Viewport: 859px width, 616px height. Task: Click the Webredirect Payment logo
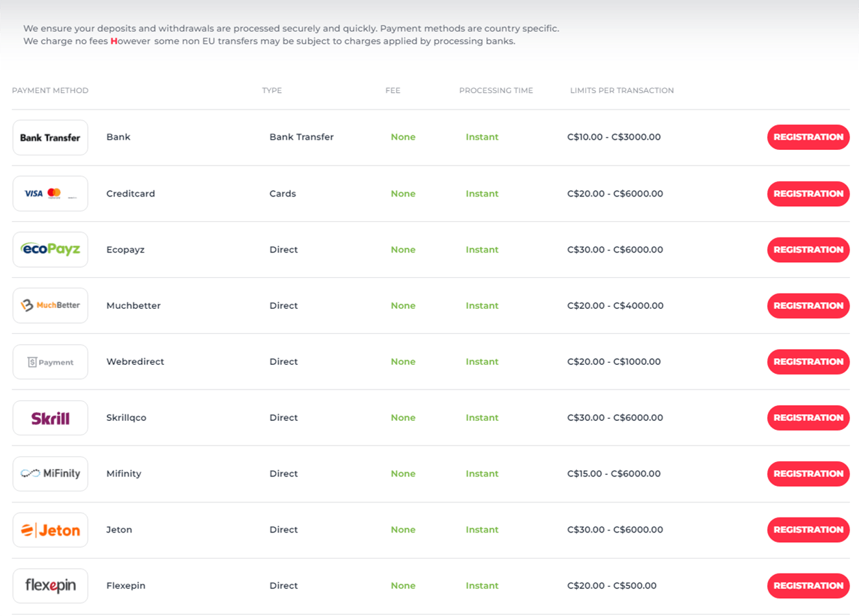click(50, 362)
